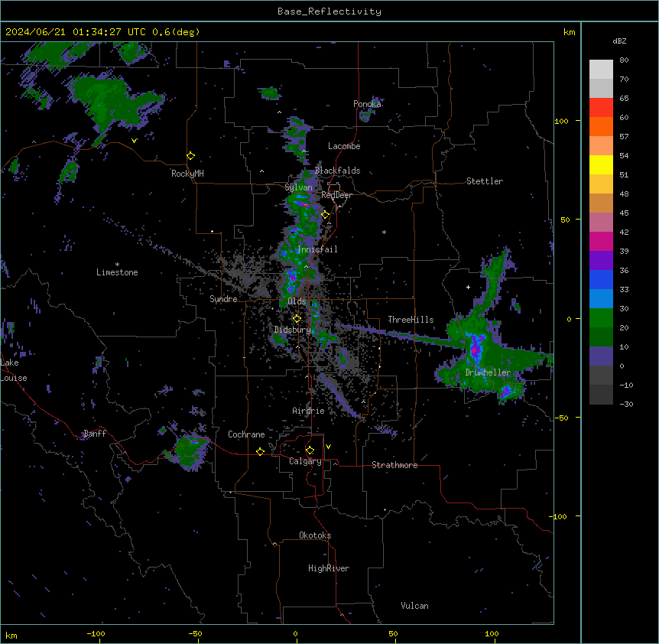
Task: Click the Limestone label
Action: 117,272
